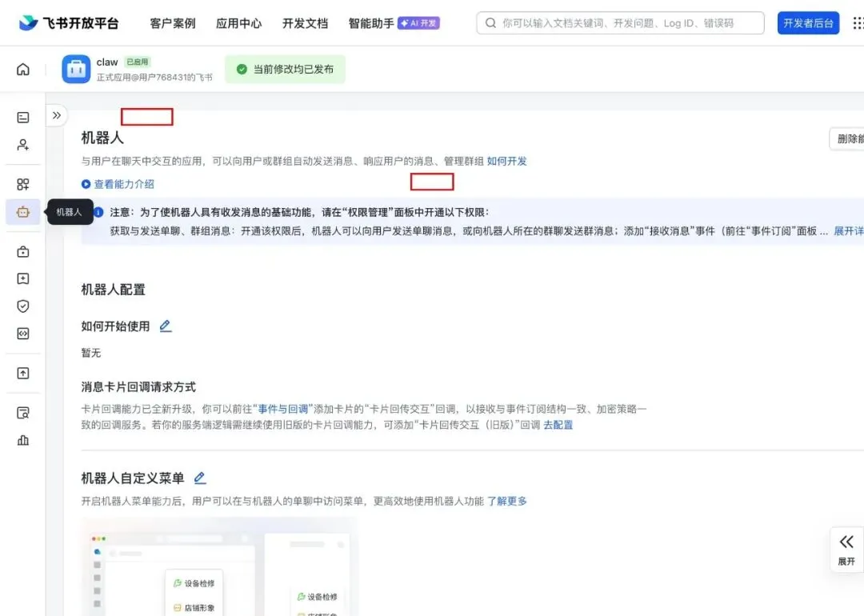Click the 删除能力 button
Image resolution: width=864 pixels, height=616 pixels.
click(x=847, y=139)
